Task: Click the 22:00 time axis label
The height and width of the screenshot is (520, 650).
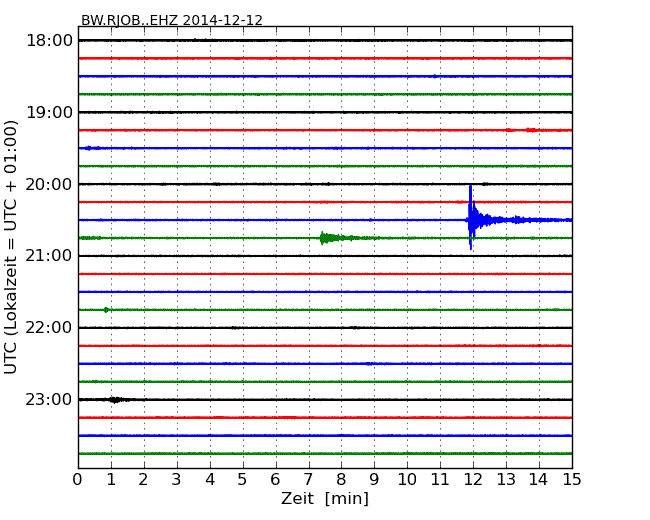Action: [49, 328]
